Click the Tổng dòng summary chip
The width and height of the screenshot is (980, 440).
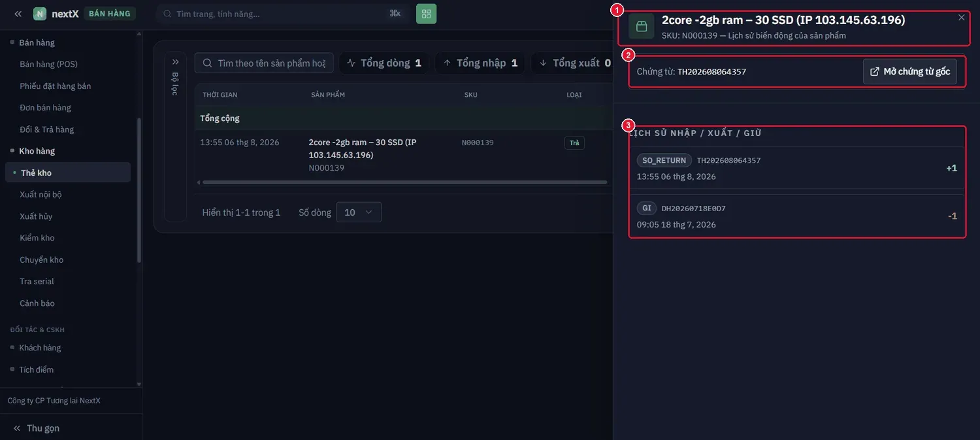[x=384, y=63]
